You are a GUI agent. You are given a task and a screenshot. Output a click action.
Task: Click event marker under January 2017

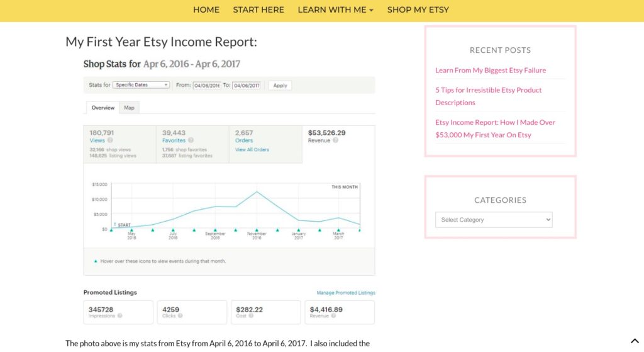(x=299, y=230)
